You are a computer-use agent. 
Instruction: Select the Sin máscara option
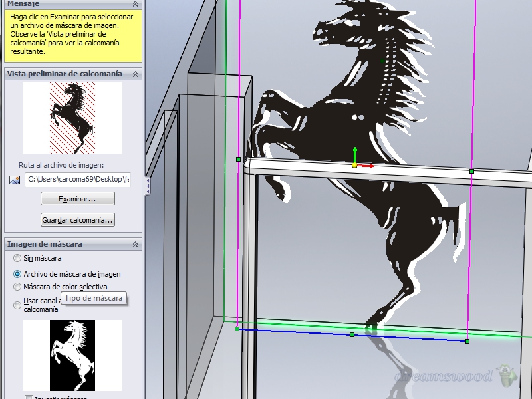click(x=17, y=258)
